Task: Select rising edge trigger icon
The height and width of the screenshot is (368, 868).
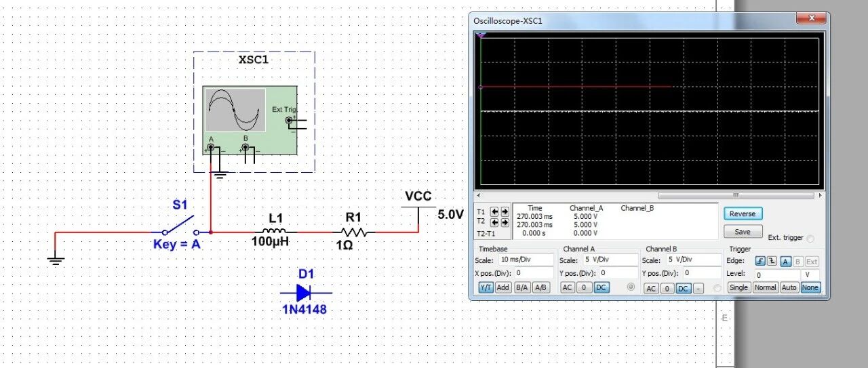Action: [x=760, y=261]
